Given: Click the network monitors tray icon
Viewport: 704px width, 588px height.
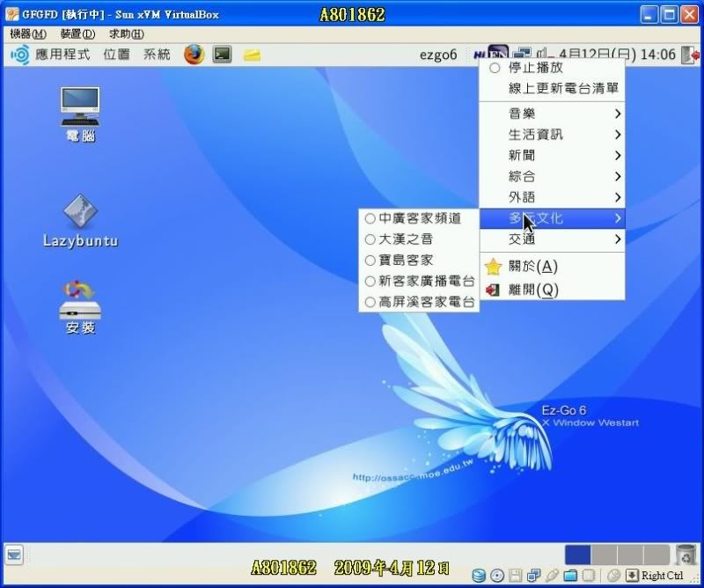Looking at the screenshot, I should (x=523, y=53).
